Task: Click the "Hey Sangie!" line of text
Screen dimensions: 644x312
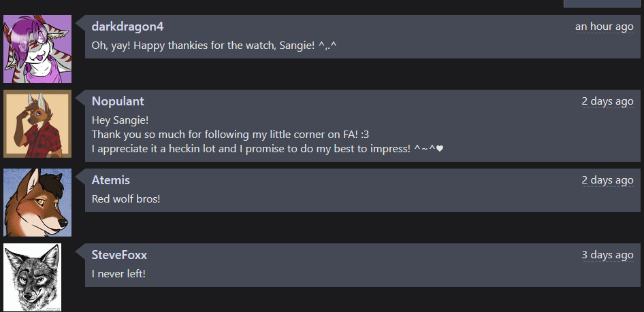Action: click(120, 120)
